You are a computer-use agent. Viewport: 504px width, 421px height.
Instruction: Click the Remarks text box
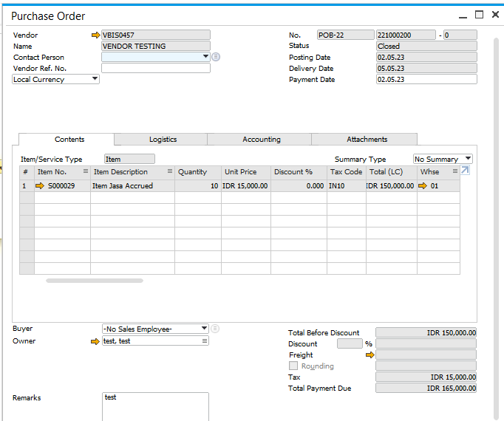coord(156,406)
